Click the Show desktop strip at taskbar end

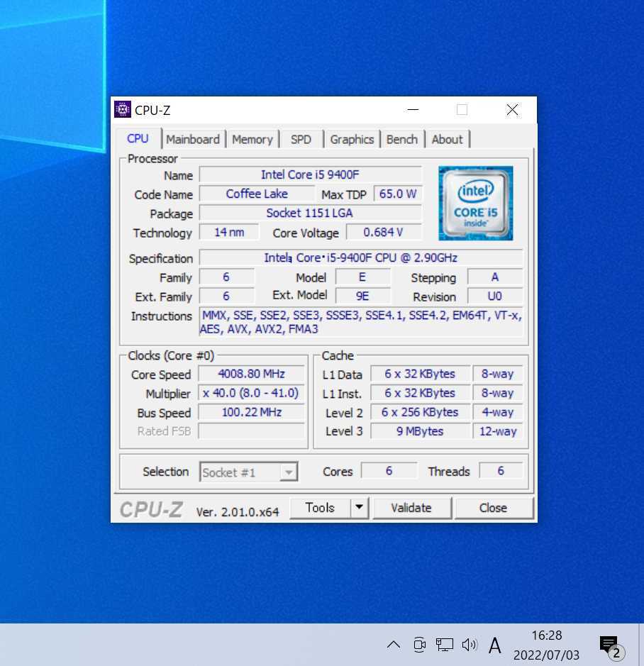click(641, 645)
